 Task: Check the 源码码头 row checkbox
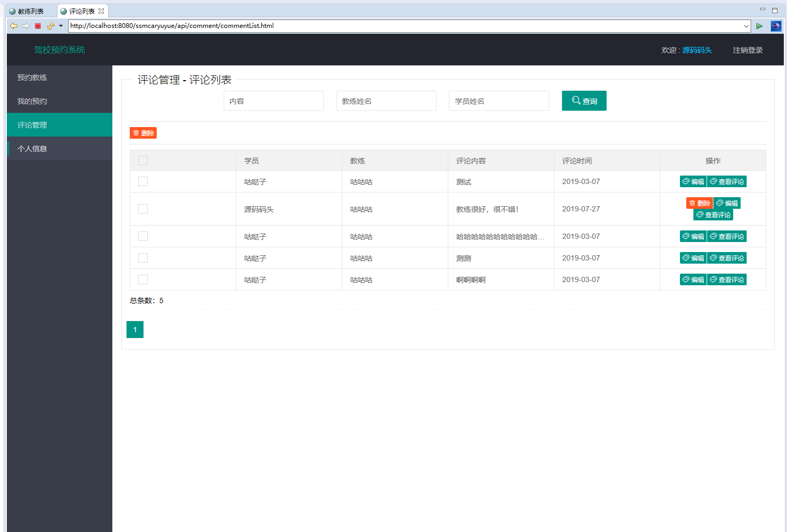point(143,209)
